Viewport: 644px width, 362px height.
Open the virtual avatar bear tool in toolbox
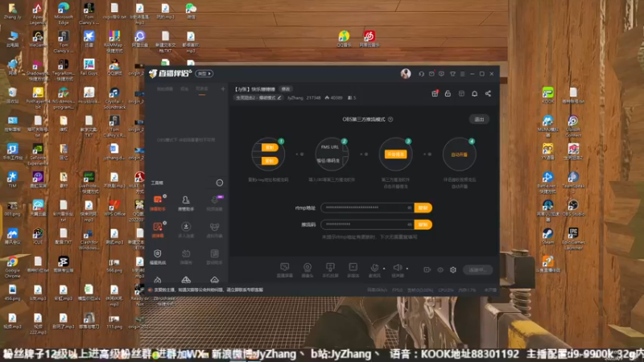tap(214, 230)
